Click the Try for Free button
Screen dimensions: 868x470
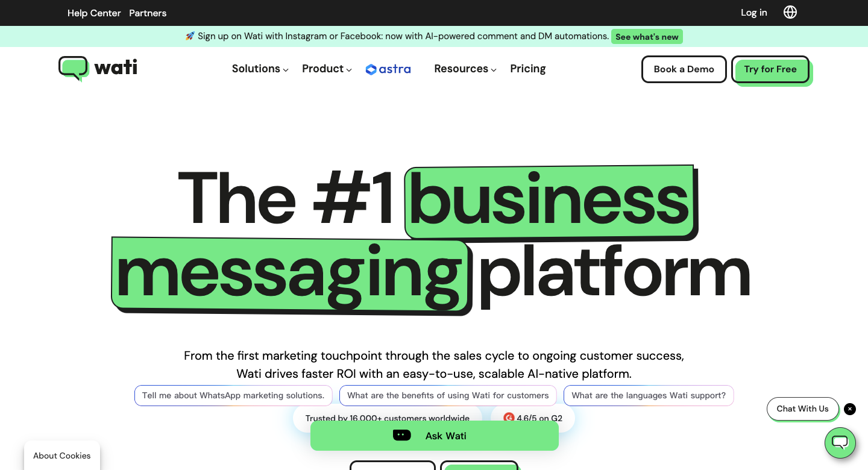click(x=770, y=69)
